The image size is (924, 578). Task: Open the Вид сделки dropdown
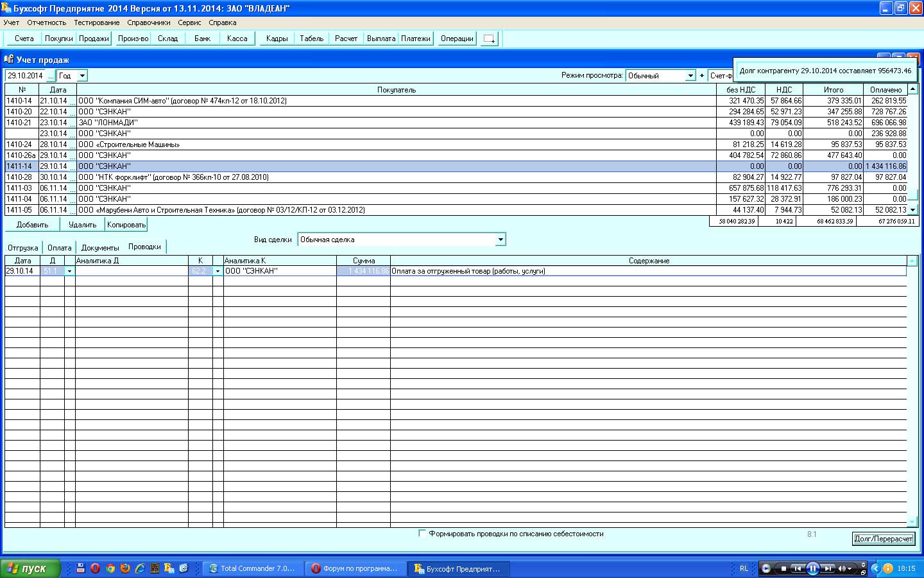501,240
